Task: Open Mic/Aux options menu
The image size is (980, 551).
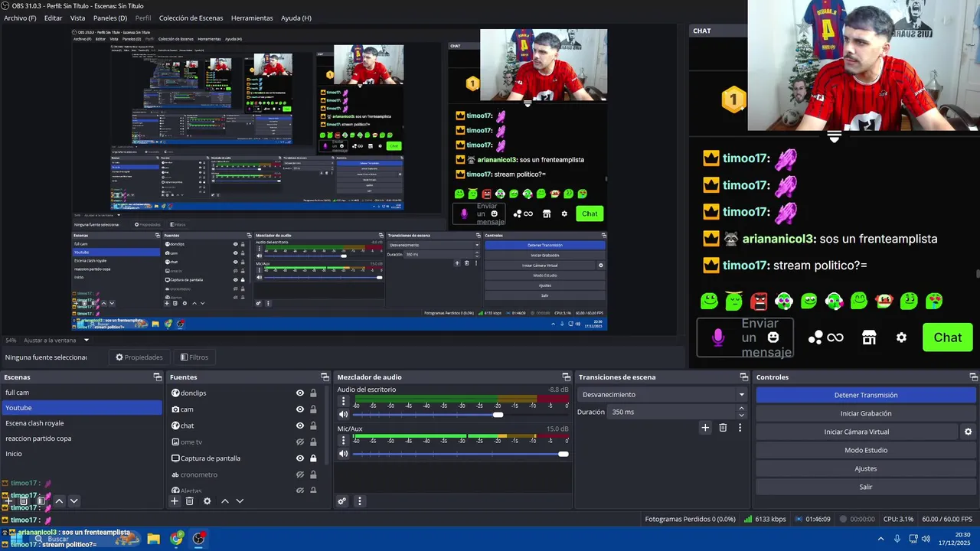Action: point(343,440)
